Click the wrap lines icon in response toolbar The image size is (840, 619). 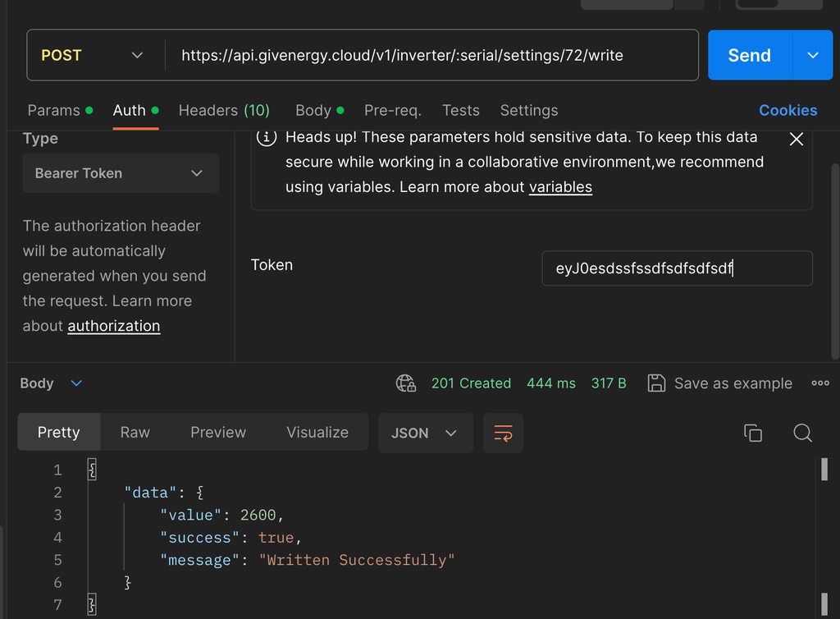pyautogui.click(x=503, y=433)
